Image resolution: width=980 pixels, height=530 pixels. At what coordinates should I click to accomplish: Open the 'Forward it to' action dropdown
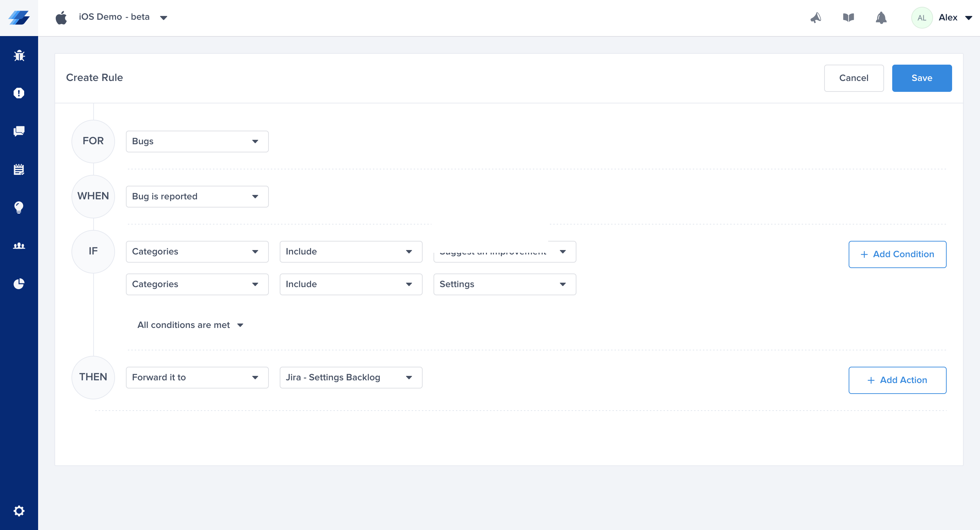pos(197,378)
